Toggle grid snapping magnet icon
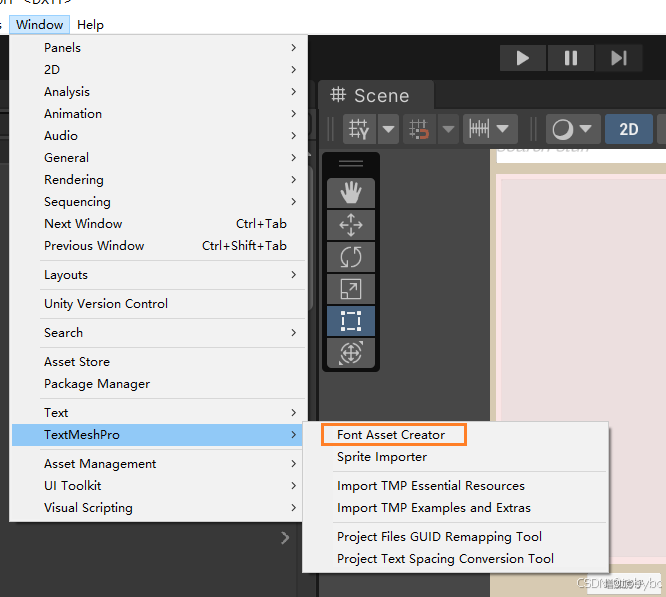The height and width of the screenshot is (597, 666). pos(419,129)
